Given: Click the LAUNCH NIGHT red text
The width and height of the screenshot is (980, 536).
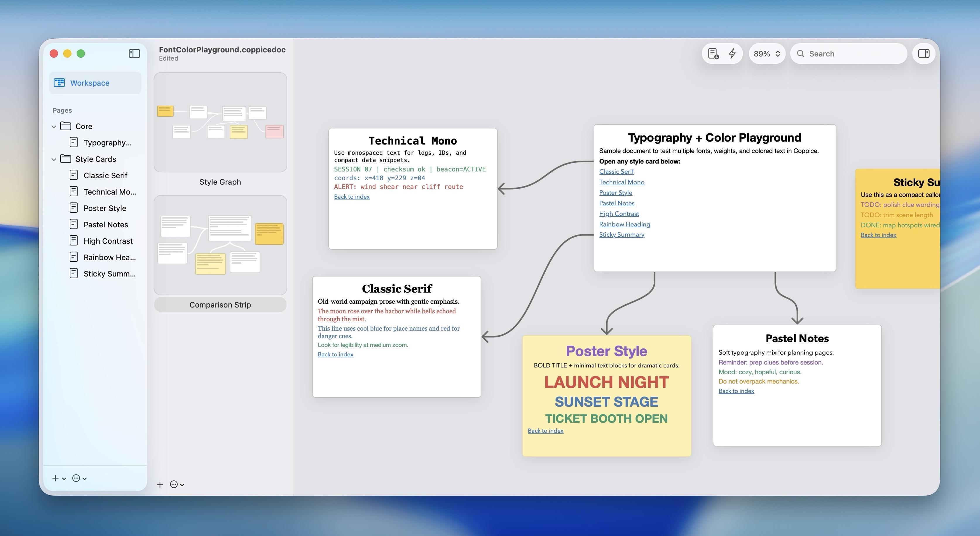Looking at the screenshot, I should pyautogui.click(x=606, y=382).
